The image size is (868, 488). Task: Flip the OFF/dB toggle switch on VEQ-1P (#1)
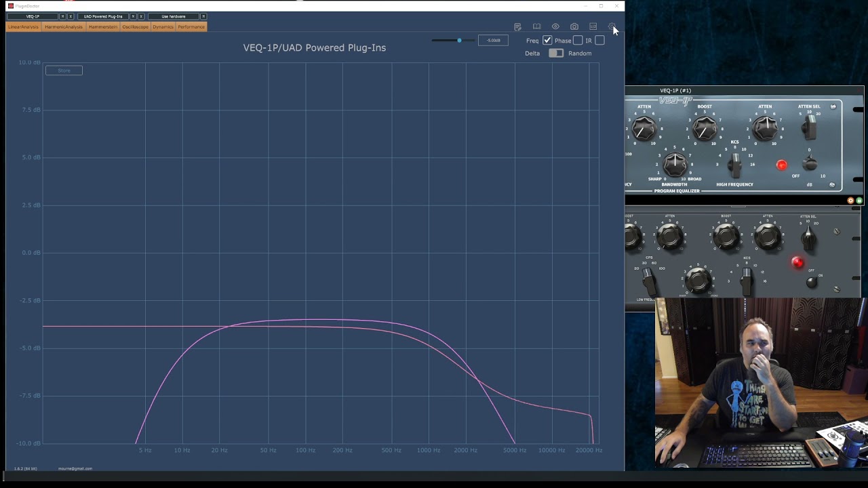point(810,163)
